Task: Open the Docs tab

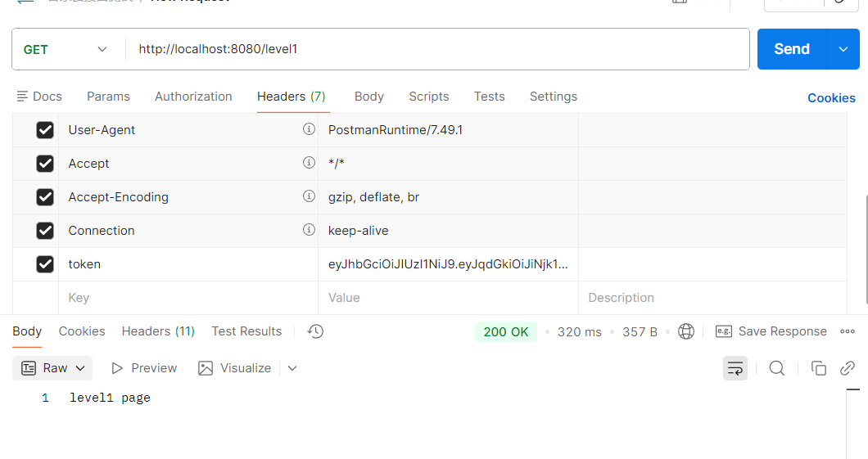Action: point(39,97)
